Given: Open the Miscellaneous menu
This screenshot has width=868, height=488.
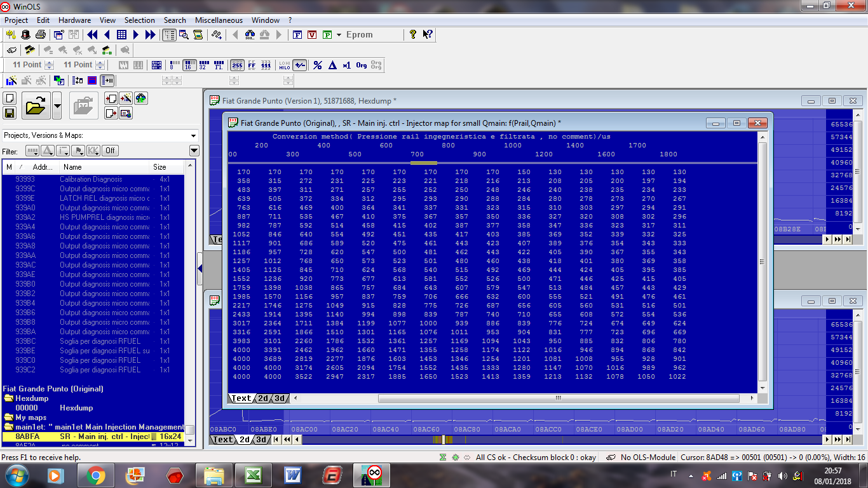Looking at the screenshot, I should 219,20.
